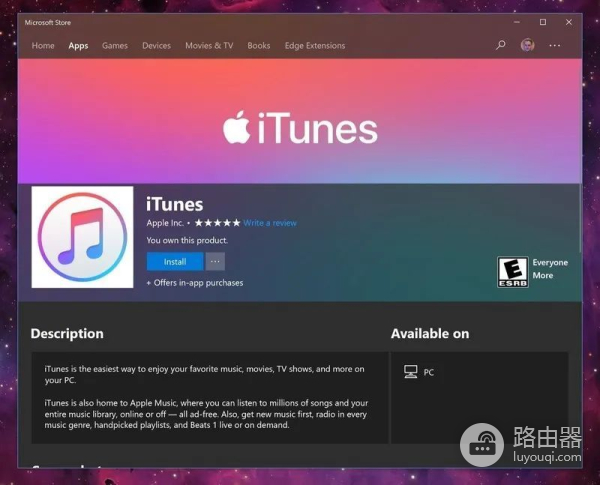Click the PC label under Available on

pos(429,372)
